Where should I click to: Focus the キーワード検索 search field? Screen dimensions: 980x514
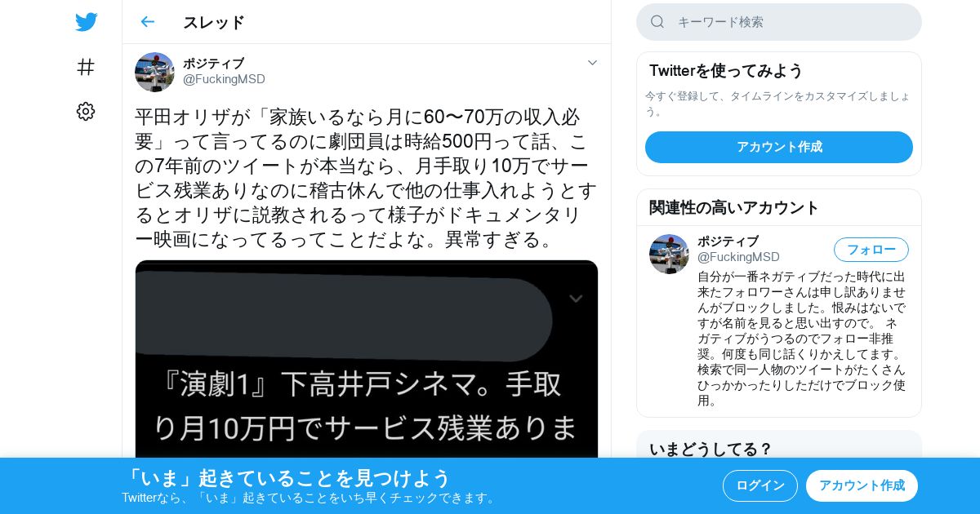tap(779, 22)
